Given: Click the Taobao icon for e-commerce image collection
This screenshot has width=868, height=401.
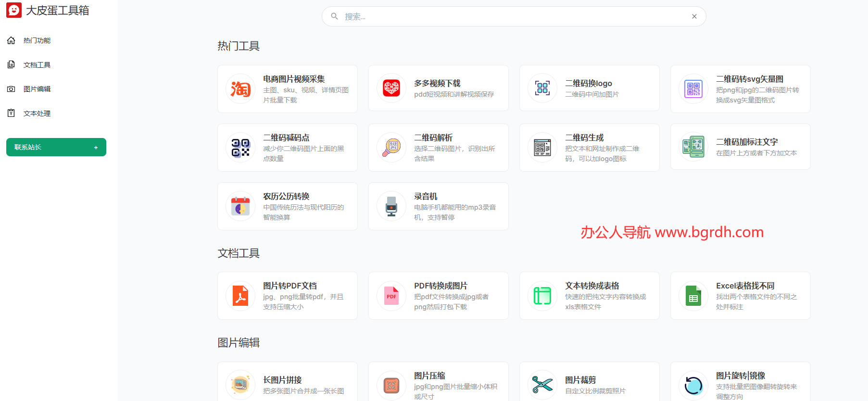Looking at the screenshot, I should [240, 89].
